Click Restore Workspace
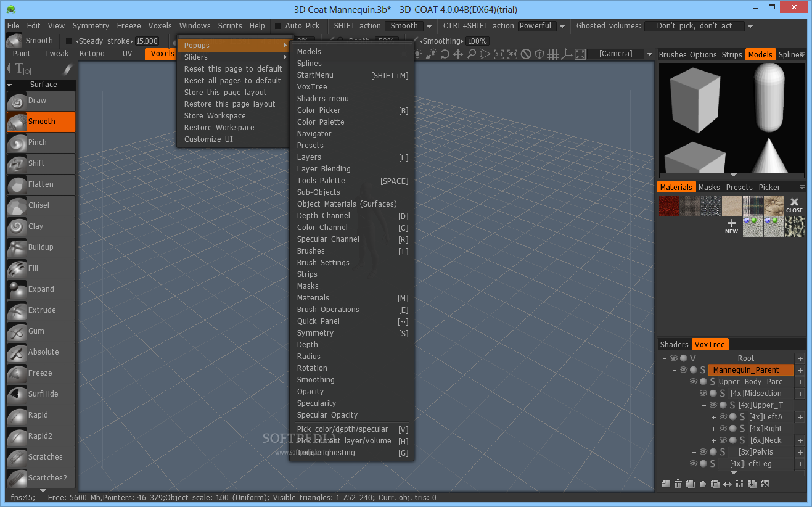Image resolution: width=812 pixels, height=507 pixels. [234, 128]
